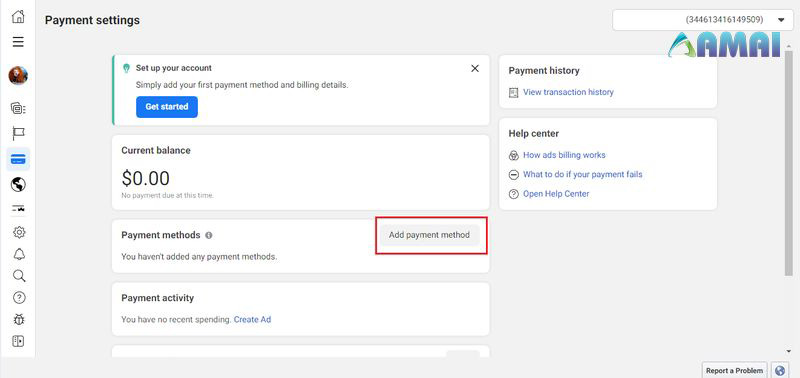Open View transaction history link
Image resolution: width=800 pixels, height=378 pixels.
(568, 92)
